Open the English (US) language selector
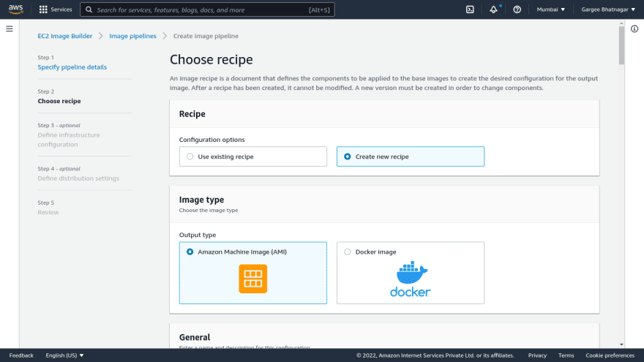The width and height of the screenshot is (644, 362). 64,355
